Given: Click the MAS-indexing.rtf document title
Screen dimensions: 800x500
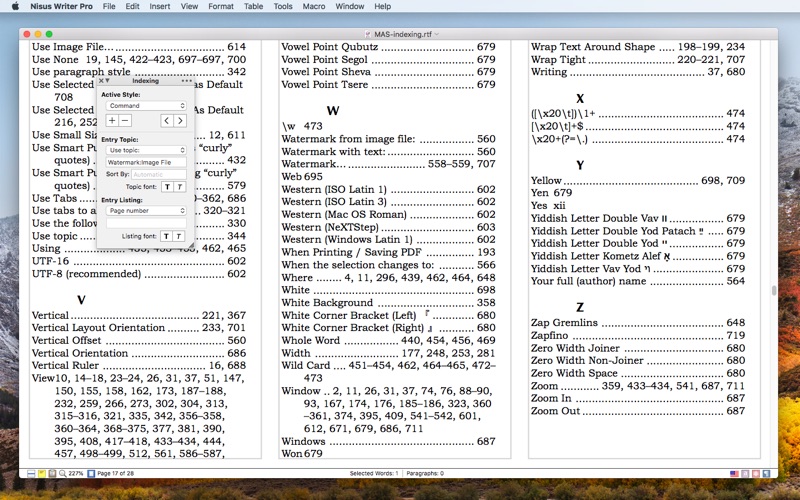Looking at the screenshot, I should click(405, 35).
